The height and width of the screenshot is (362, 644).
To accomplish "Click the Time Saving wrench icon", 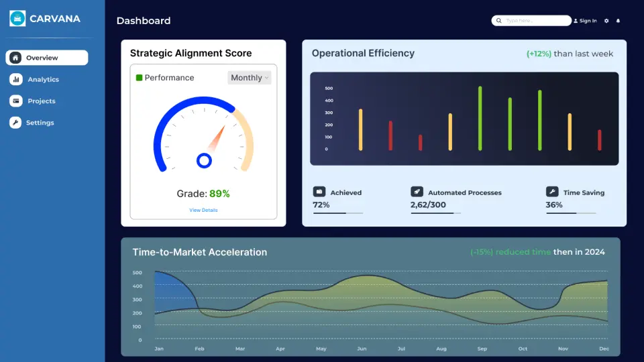I will tap(552, 192).
